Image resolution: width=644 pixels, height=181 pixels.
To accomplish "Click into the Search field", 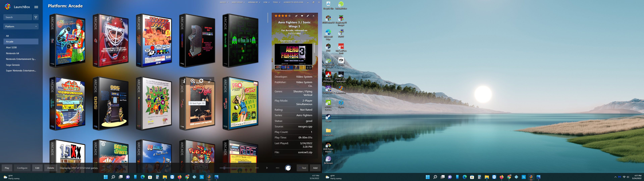I will (18, 17).
